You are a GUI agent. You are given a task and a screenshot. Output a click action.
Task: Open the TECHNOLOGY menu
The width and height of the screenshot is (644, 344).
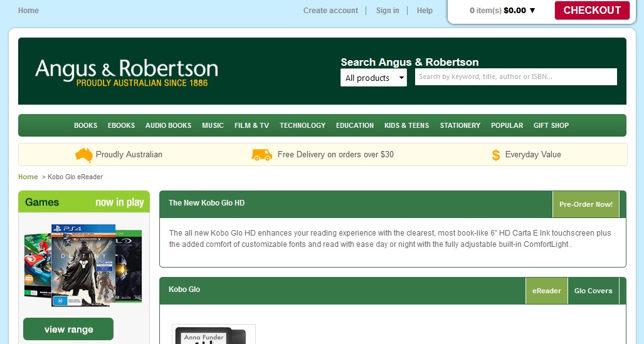pos(303,125)
